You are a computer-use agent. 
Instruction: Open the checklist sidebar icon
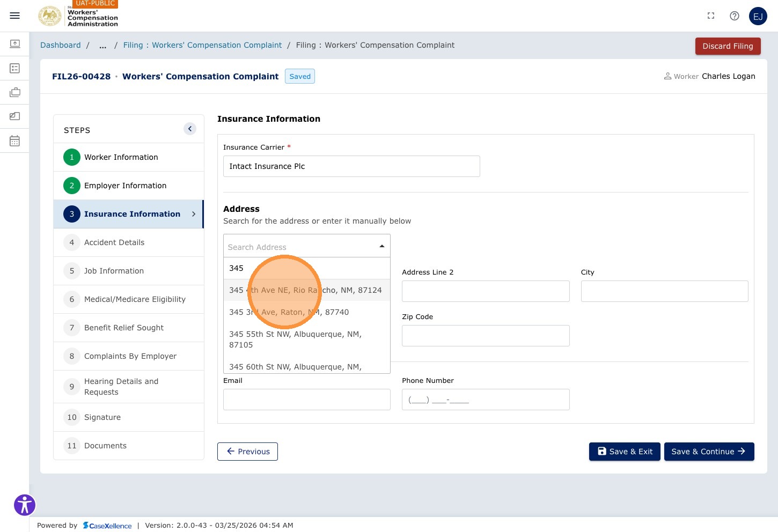click(x=15, y=68)
